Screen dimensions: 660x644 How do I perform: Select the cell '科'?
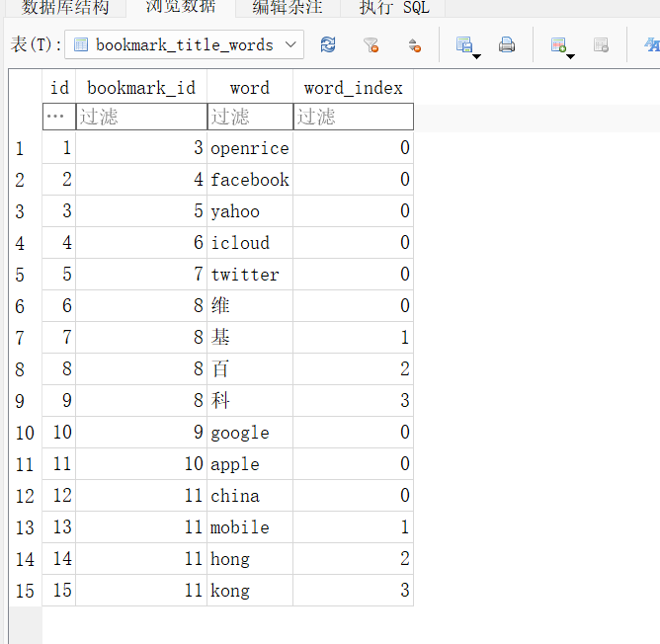coord(250,401)
